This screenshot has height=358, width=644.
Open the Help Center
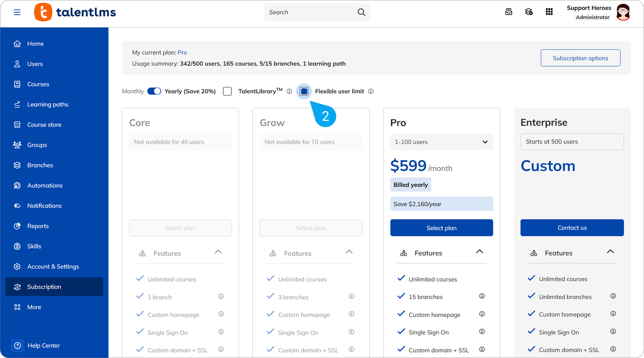point(54,345)
